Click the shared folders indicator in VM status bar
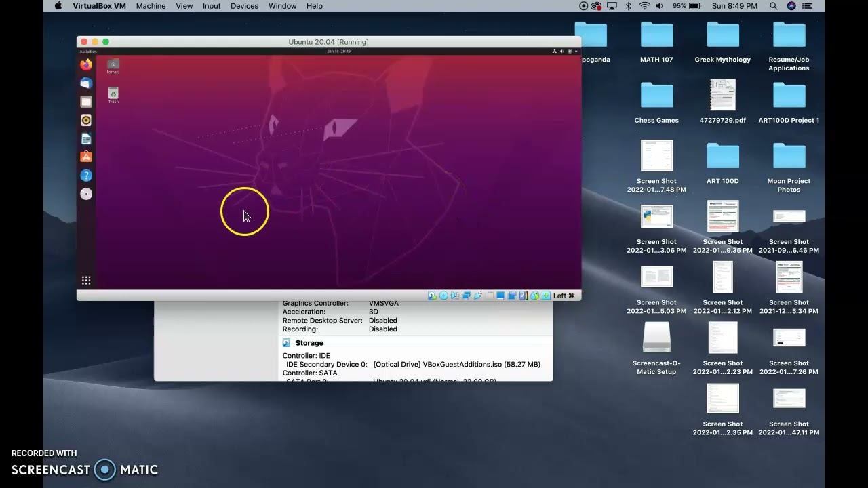 (490, 296)
